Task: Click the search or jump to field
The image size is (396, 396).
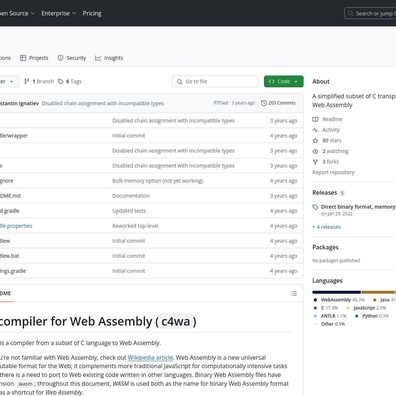Action: [x=370, y=13]
